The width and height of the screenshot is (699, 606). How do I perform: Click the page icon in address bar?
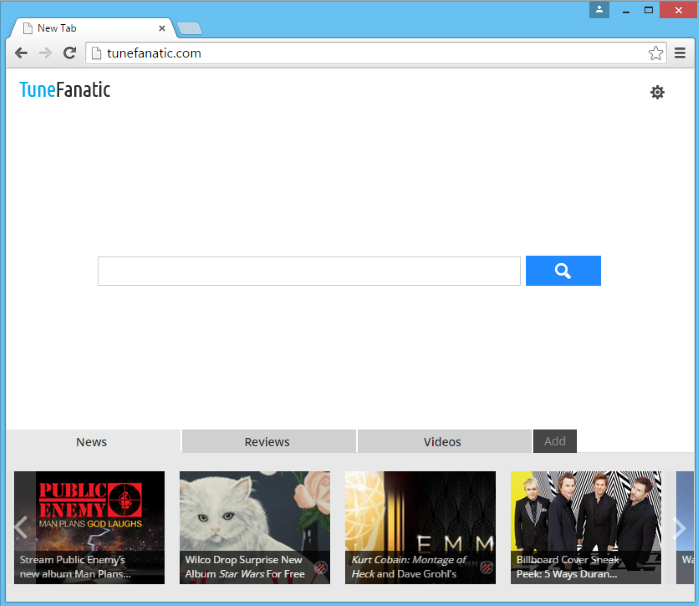tap(96, 54)
